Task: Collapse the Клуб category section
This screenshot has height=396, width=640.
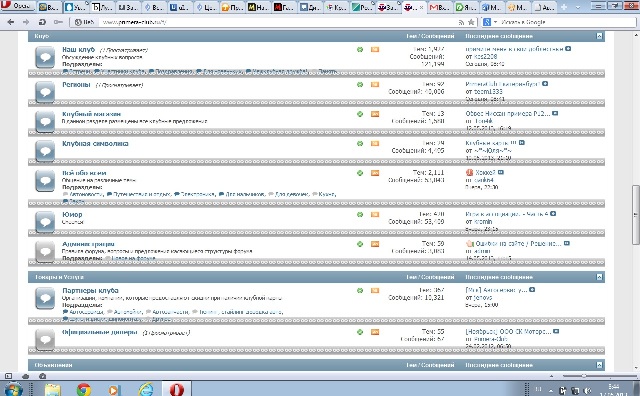Action: (599, 36)
